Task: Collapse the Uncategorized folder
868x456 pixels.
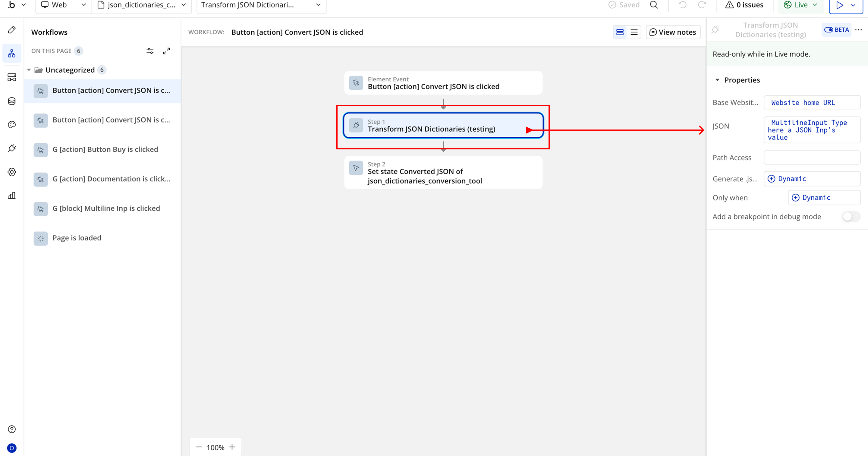Action: (x=29, y=70)
